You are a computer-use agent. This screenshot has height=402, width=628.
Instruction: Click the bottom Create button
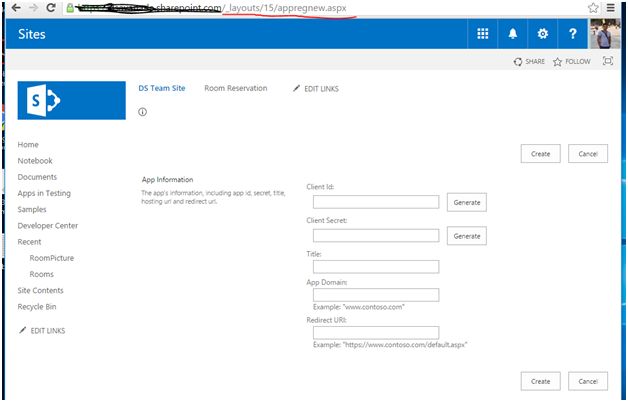tap(540, 381)
